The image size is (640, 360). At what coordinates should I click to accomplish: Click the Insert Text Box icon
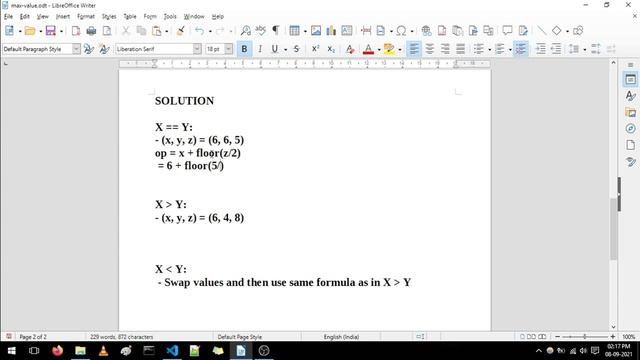point(347,31)
